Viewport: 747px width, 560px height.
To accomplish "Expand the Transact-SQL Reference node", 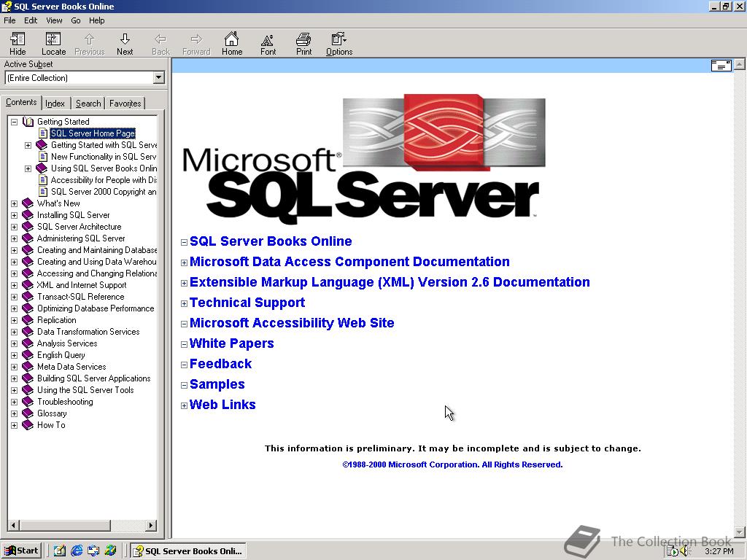I will 15,297.
